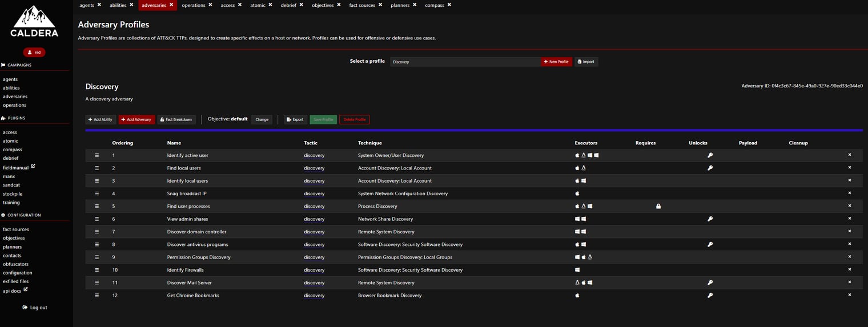Click drag handle for Snag broadcast IP row
The height and width of the screenshot is (327, 868).
tap(97, 193)
